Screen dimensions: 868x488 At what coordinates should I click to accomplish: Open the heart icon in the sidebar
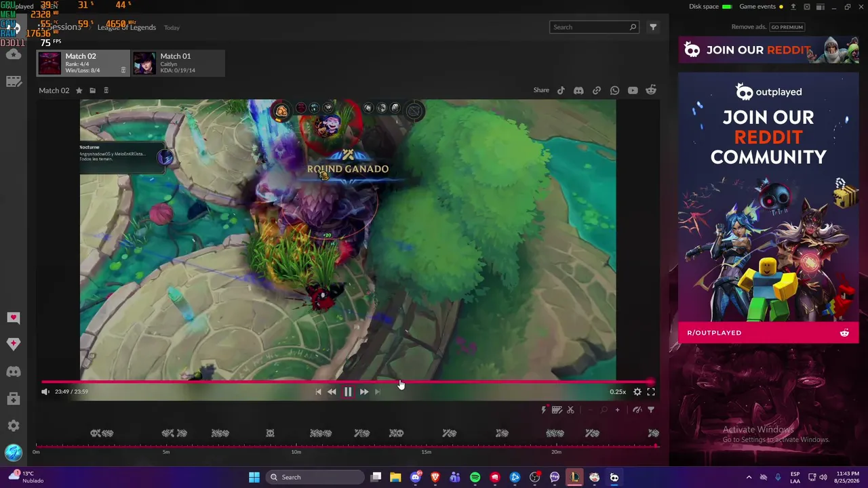(x=14, y=318)
